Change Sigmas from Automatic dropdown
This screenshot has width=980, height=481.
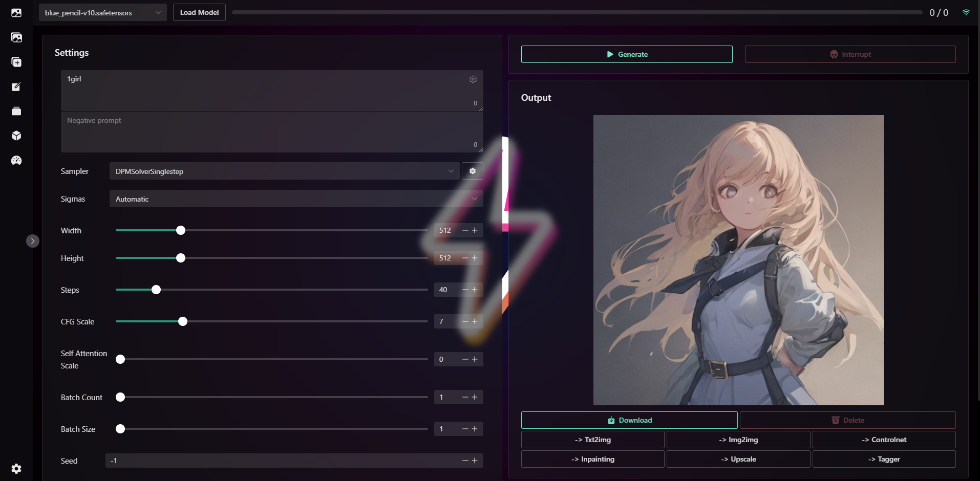point(296,199)
